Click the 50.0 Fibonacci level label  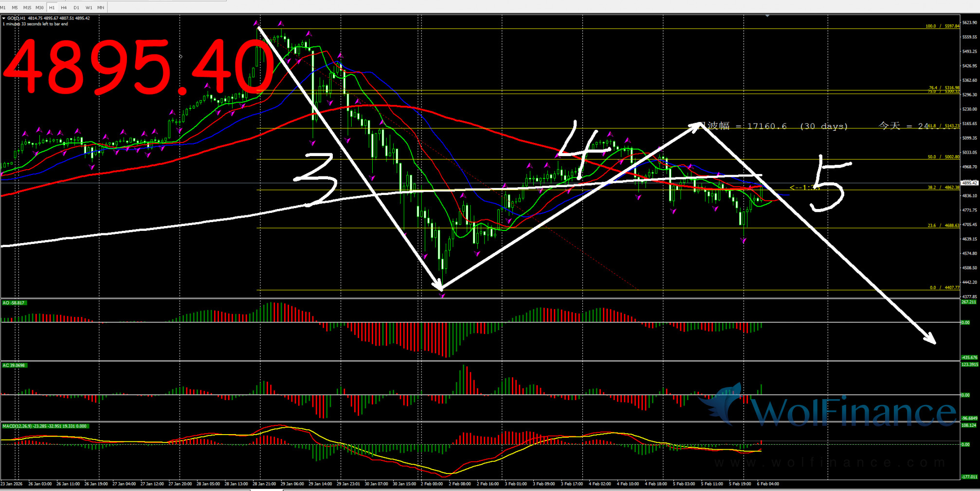[943, 157]
